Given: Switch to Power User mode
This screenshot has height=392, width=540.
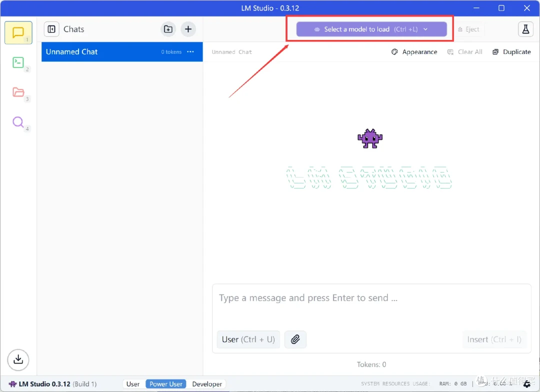Looking at the screenshot, I should [x=165, y=384].
